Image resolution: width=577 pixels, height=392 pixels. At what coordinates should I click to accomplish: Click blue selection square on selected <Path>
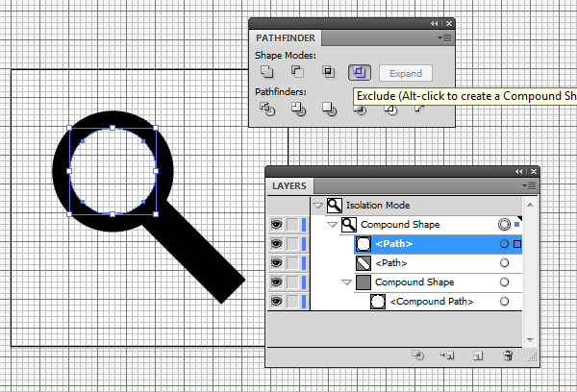coord(517,244)
